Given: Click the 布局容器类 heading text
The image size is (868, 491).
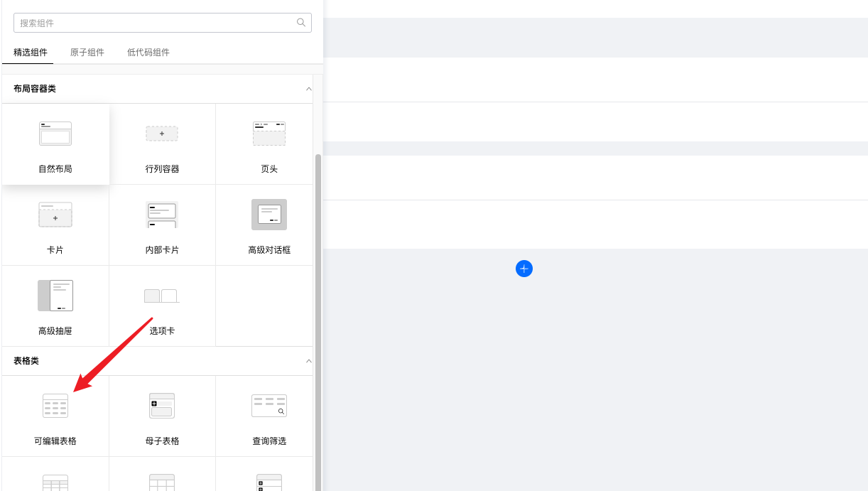Looking at the screenshot, I should (35, 89).
